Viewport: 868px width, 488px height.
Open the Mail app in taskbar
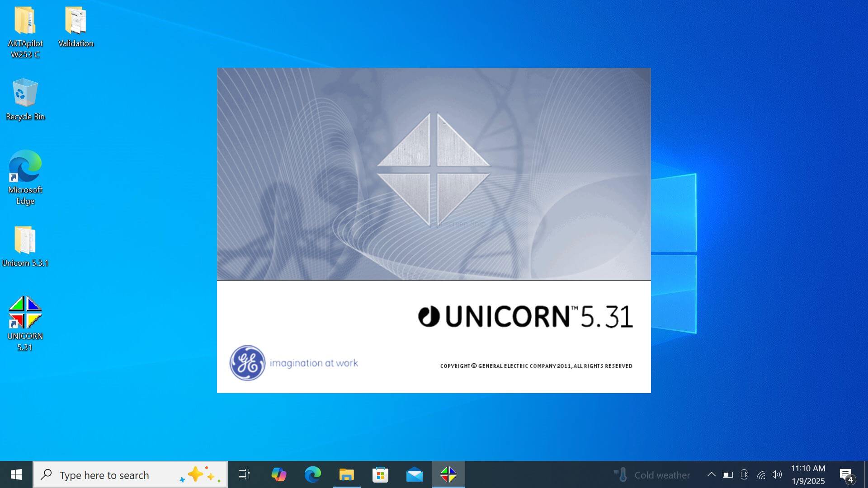coord(414,474)
